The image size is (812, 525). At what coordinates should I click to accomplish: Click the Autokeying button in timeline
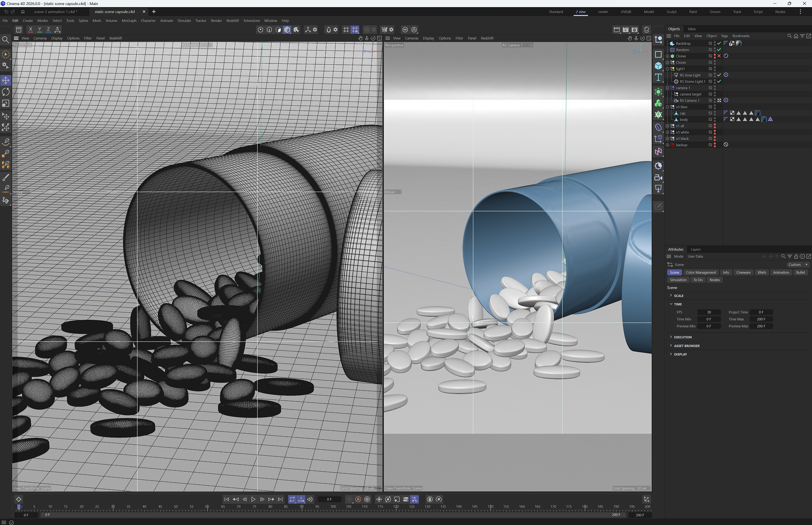pyautogui.click(x=358, y=499)
